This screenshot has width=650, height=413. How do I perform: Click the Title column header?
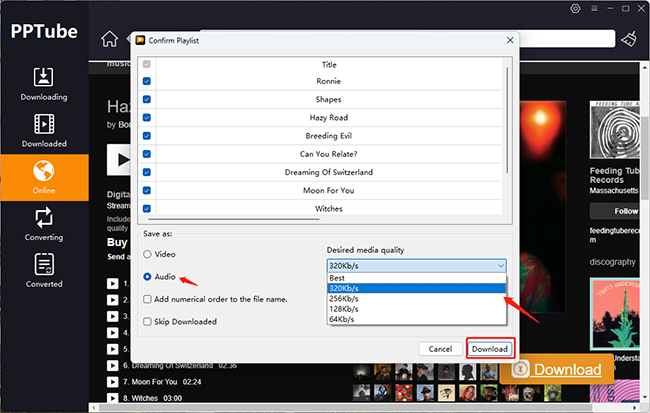329,65
